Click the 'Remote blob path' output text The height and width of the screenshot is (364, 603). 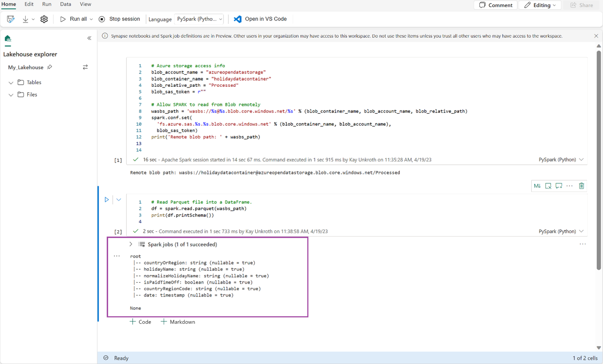[x=265, y=173]
